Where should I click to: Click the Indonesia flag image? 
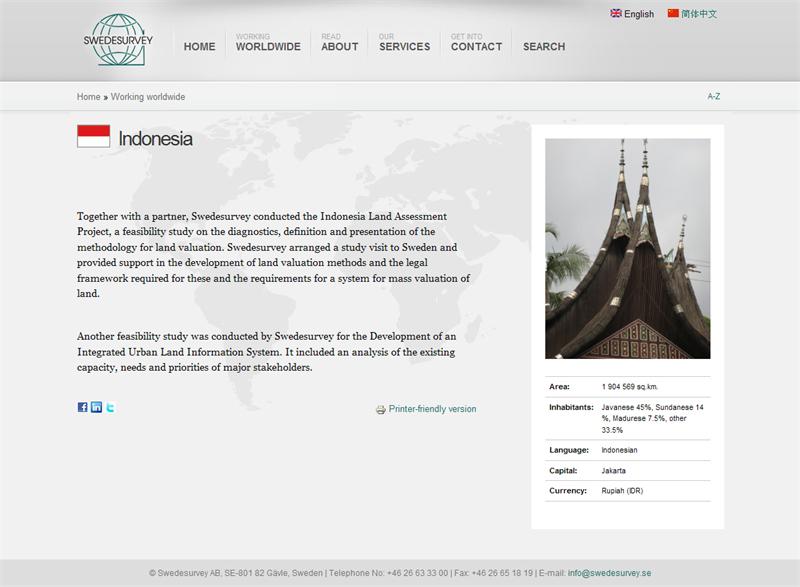[93, 137]
